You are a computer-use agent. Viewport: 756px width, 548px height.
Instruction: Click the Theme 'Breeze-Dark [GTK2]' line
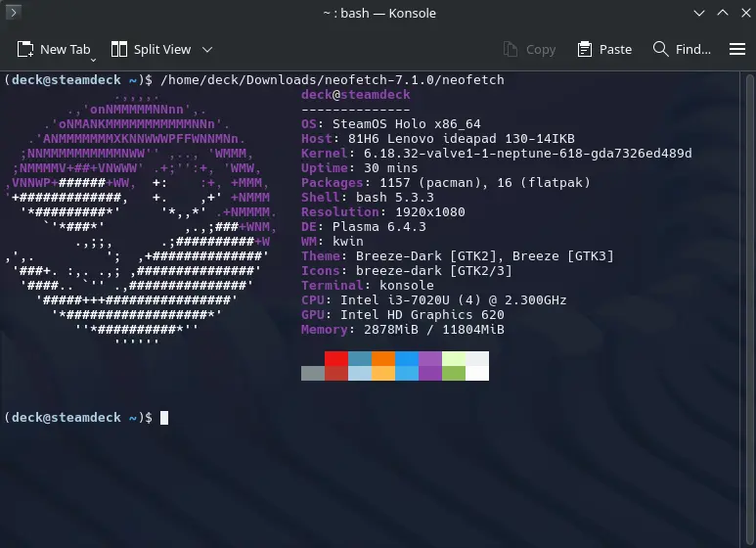[458, 256]
